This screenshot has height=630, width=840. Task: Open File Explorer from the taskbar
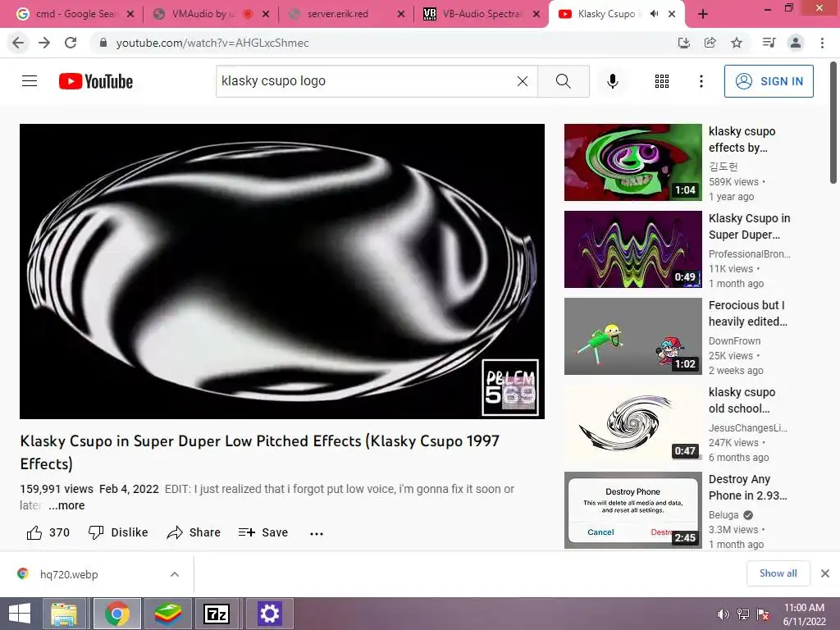tap(64, 614)
